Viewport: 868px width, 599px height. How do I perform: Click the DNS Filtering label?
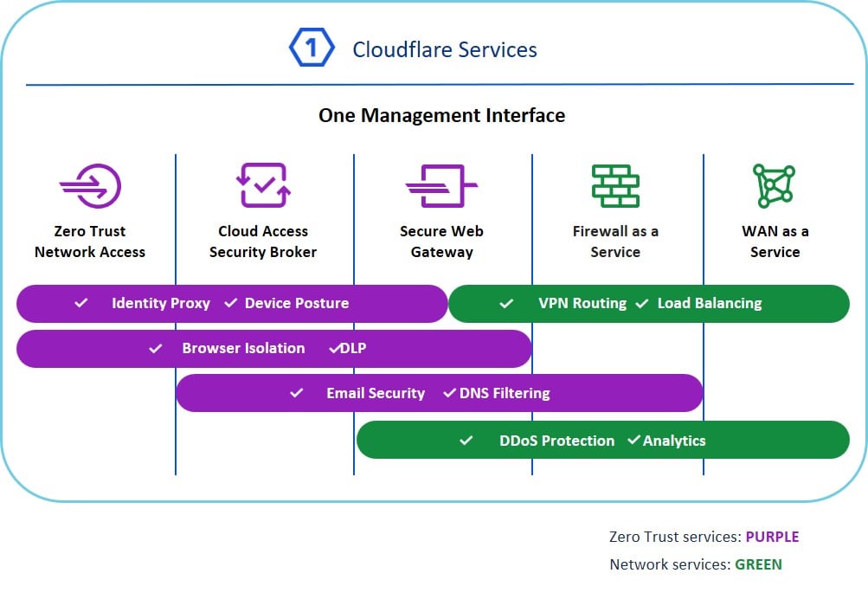505,393
